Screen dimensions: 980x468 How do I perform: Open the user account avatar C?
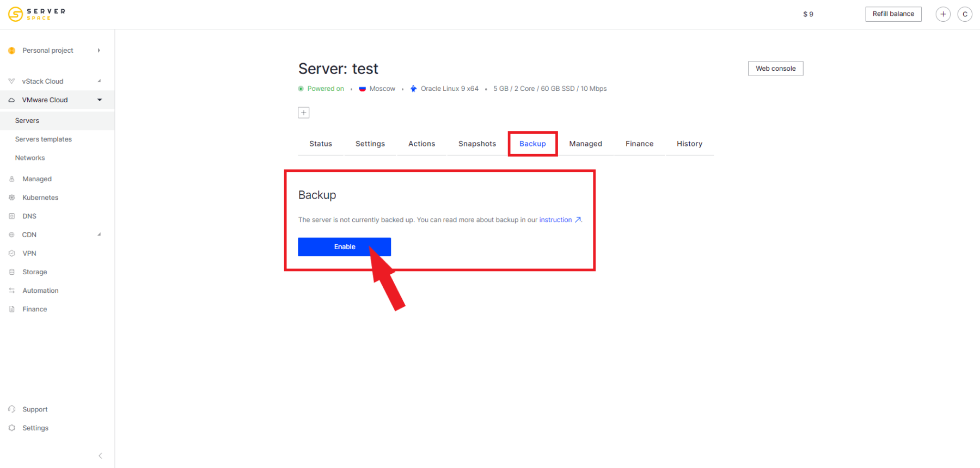pyautogui.click(x=965, y=14)
